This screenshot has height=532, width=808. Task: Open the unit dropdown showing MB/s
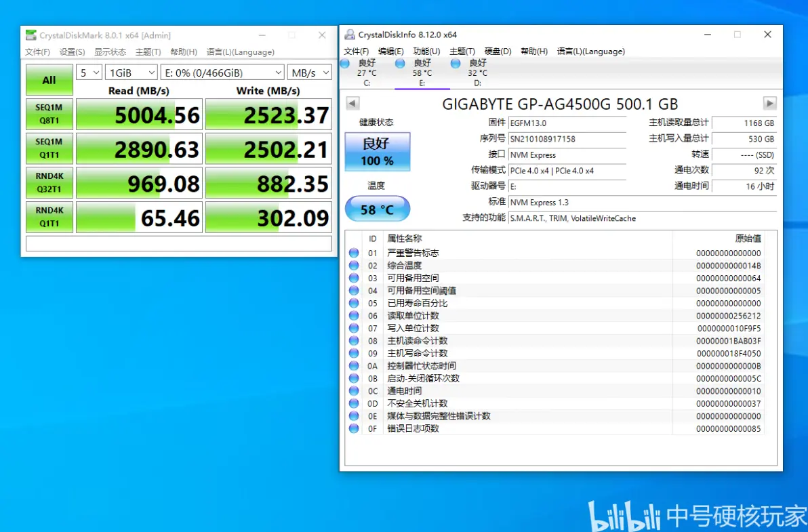coord(310,73)
